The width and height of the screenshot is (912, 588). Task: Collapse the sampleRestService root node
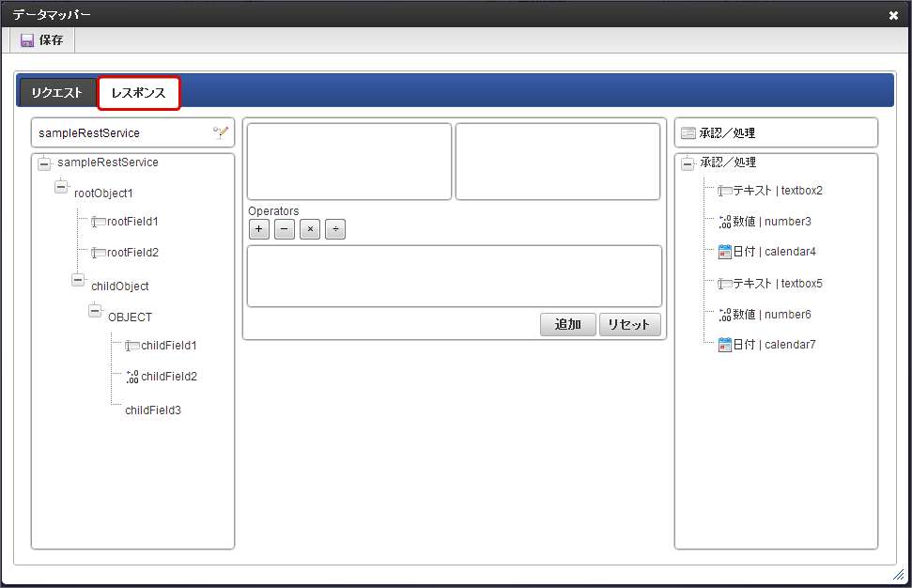point(44,164)
